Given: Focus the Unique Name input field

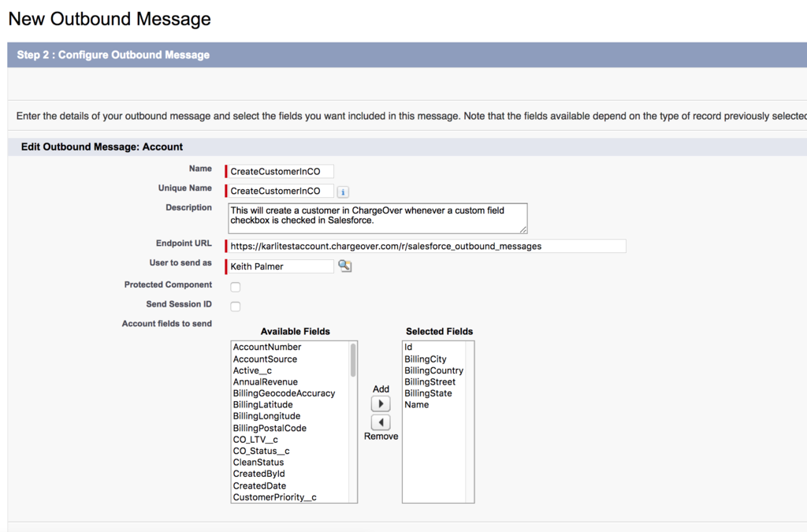Looking at the screenshot, I should coord(281,191).
